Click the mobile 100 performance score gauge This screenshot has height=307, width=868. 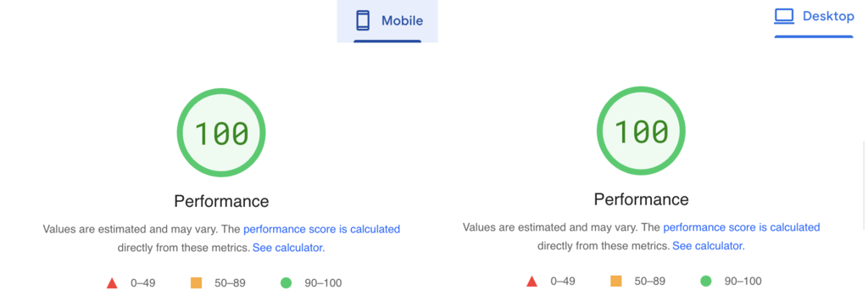[x=221, y=133]
